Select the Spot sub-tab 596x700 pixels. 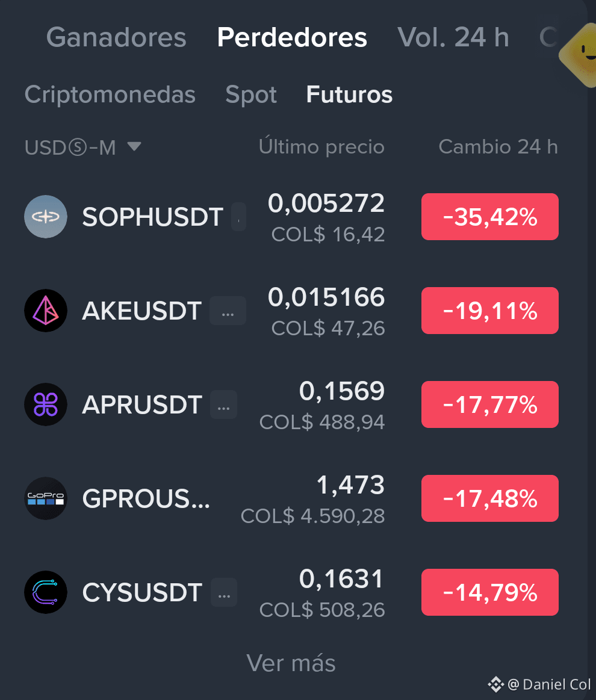(x=251, y=94)
